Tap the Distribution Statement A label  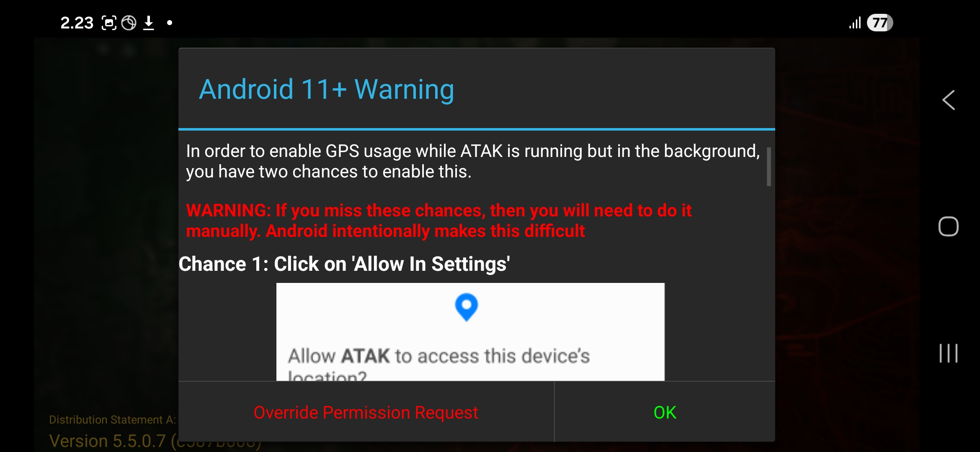tap(112, 420)
